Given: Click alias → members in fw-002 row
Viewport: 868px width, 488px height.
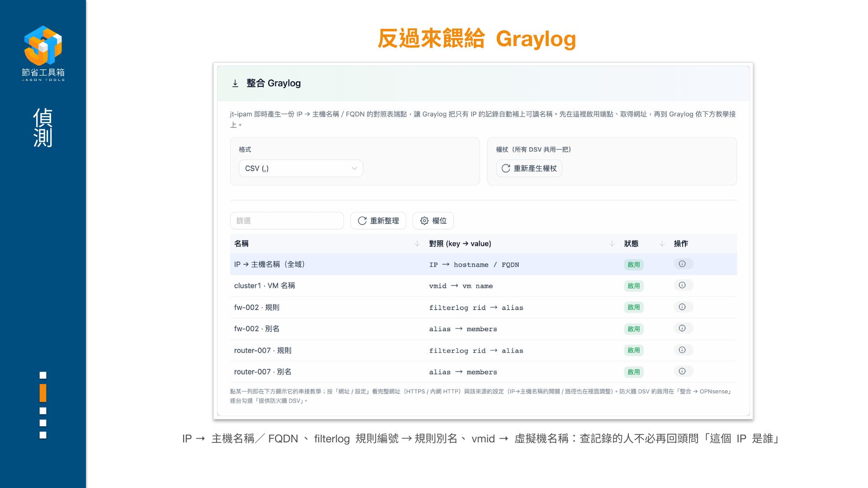Looking at the screenshot, I should tap(463, 329).
